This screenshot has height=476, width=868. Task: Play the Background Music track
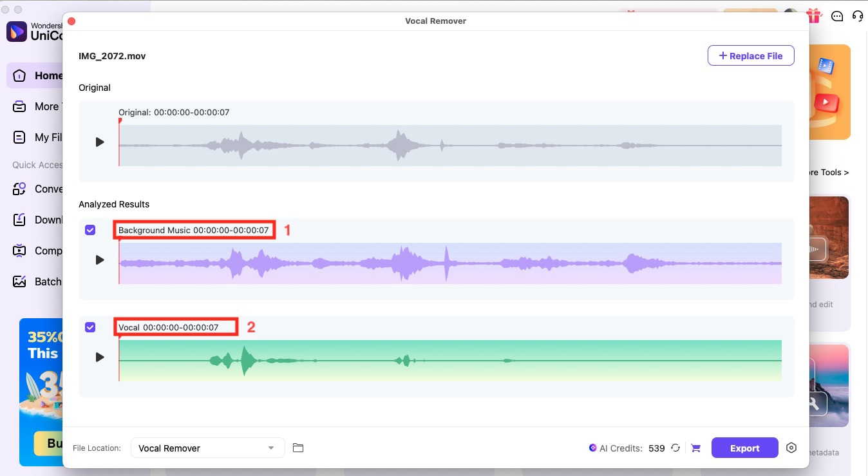pos(100,260)
